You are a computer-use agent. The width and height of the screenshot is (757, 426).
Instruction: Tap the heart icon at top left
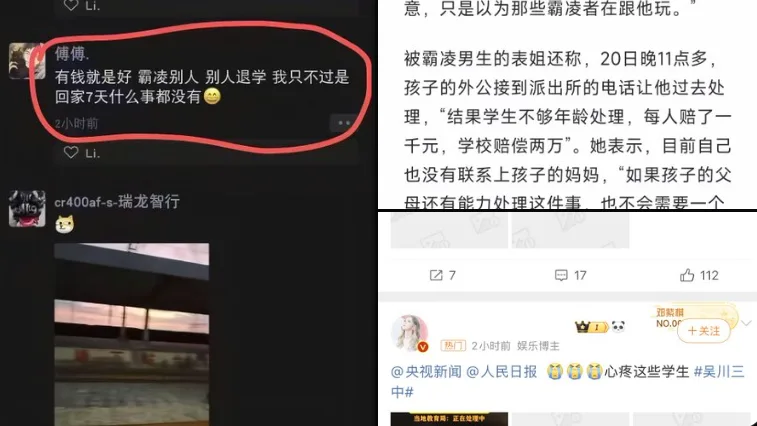[71, 5]
